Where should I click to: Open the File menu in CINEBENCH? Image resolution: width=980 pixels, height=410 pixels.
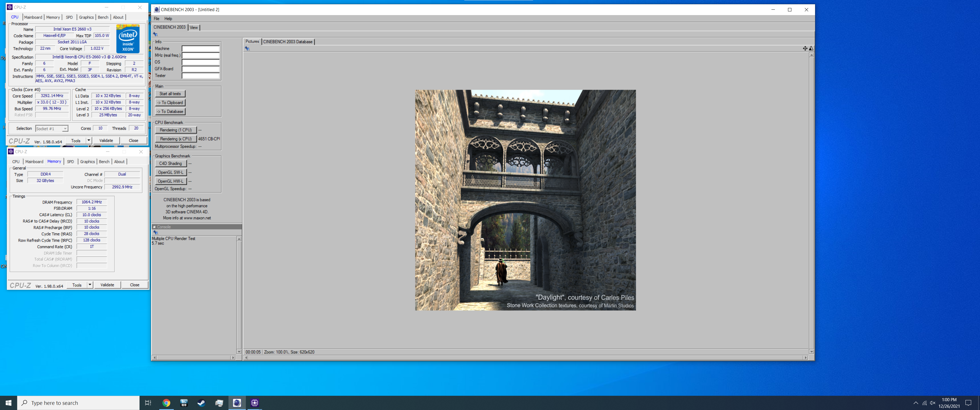coord(156,19)
